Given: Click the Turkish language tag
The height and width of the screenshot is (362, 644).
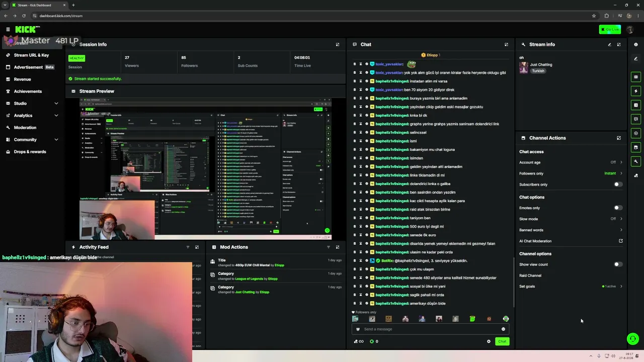Looking at the screenshot, I should pos(538,71).
